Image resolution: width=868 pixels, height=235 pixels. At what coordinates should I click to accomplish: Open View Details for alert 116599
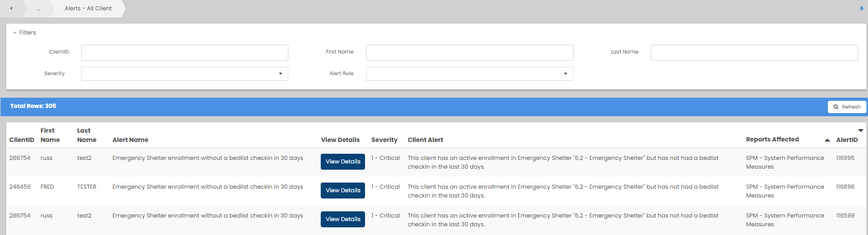pos(342,219)
